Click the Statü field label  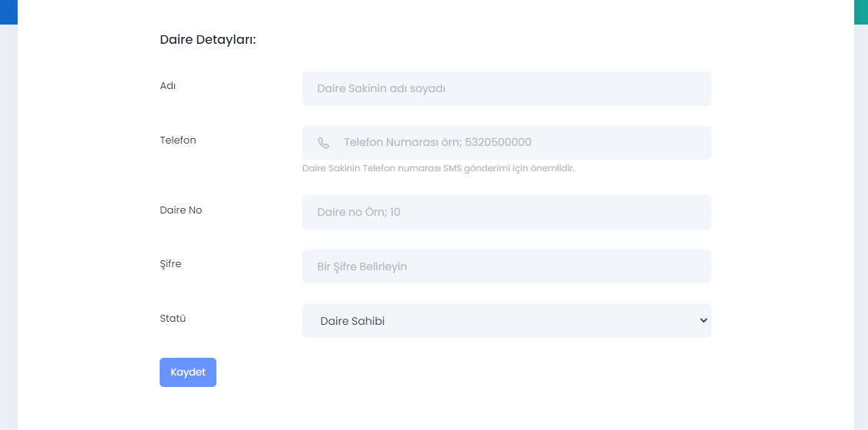coord(172,318)
